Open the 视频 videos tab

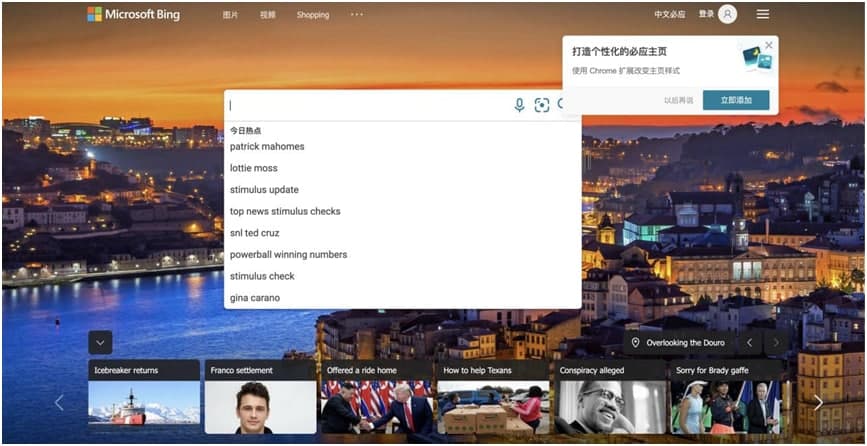tap(268, 15)
